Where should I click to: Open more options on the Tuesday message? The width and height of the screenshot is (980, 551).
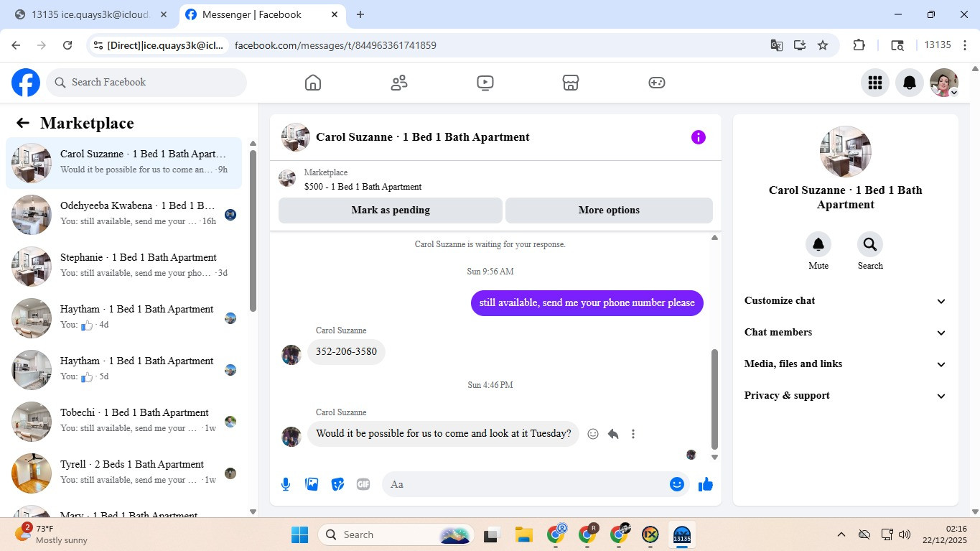pyautogui.click(x=633, y=434)
